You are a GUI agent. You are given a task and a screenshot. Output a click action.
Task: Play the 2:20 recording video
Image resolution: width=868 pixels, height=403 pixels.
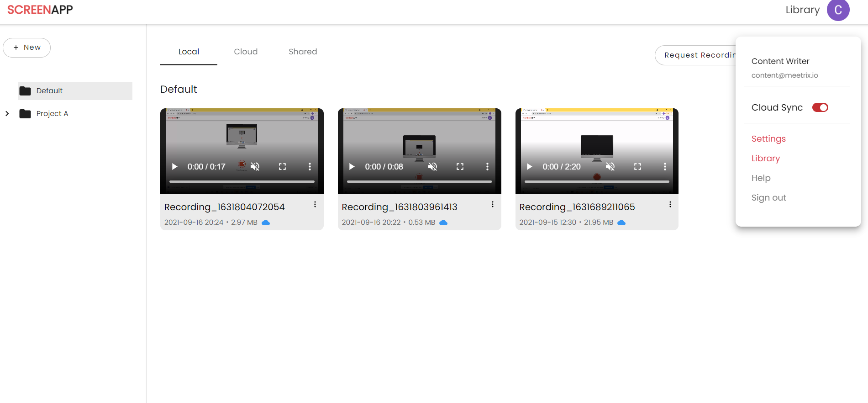[529, 167]
